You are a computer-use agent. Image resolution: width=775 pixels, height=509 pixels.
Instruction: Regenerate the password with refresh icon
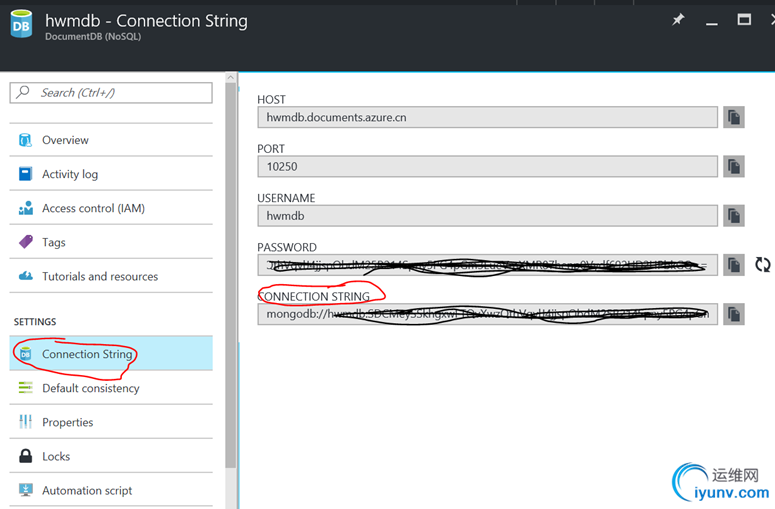(x=763, y=265)
